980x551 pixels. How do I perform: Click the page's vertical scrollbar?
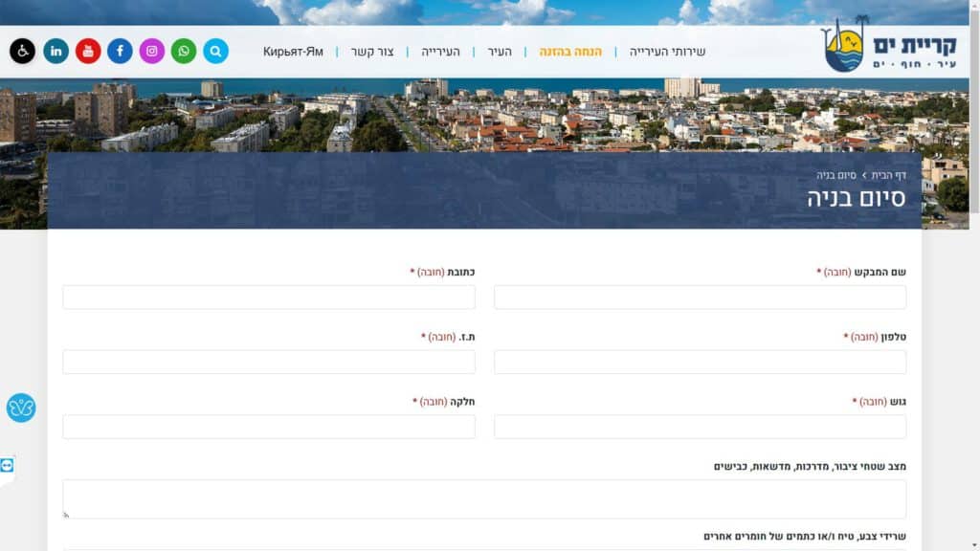pyautogui.click(x=973, y=287)
